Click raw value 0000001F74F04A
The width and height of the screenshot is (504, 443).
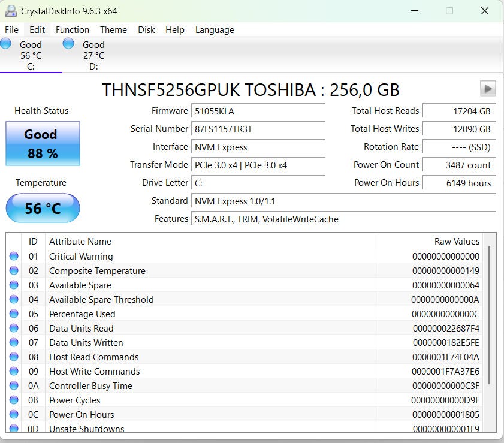pos(446,357)
